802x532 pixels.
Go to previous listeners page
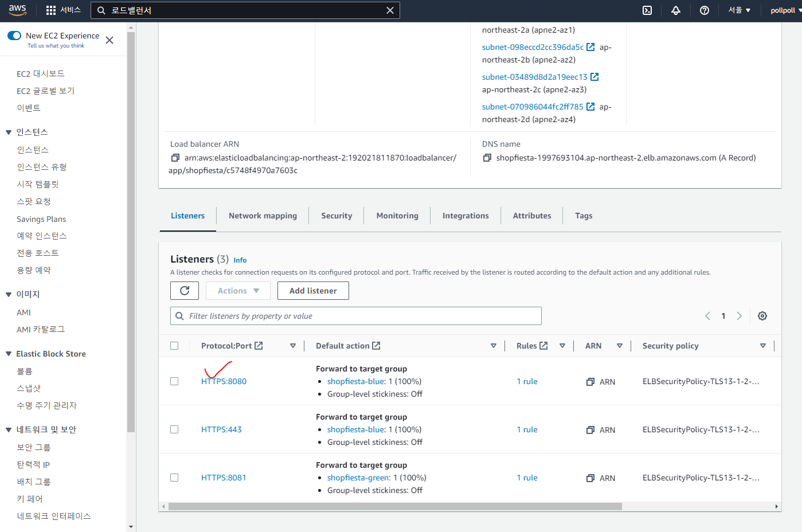(707, 316)
